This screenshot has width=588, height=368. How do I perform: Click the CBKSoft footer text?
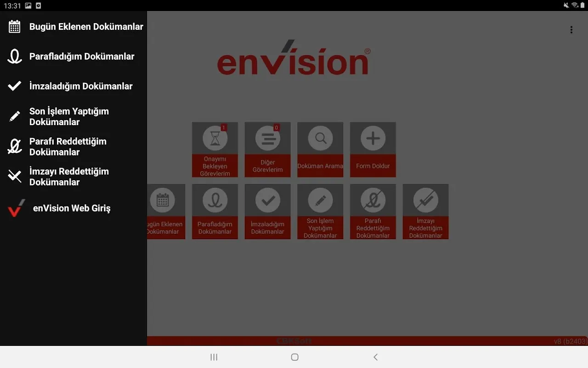tap(294, 341)
